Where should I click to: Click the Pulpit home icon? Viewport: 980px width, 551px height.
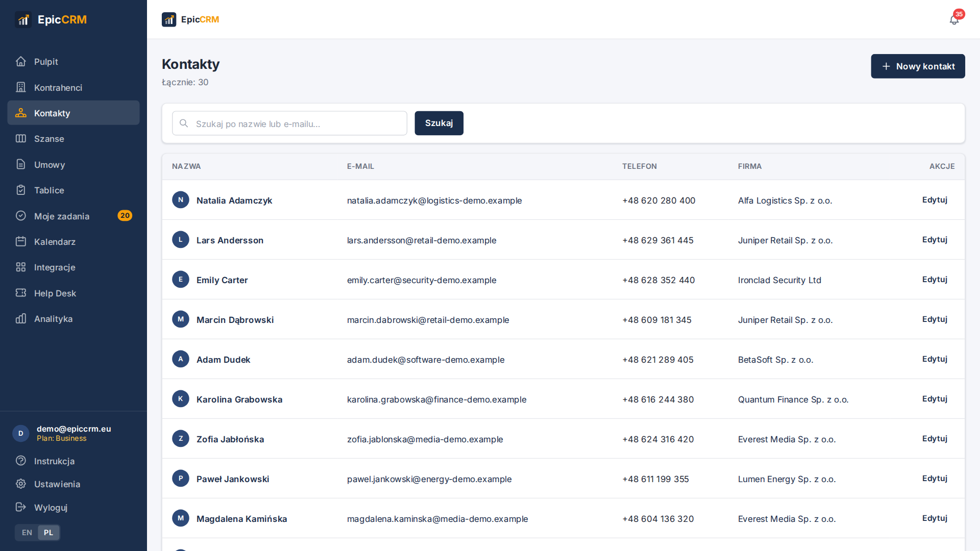pos(21,61)
